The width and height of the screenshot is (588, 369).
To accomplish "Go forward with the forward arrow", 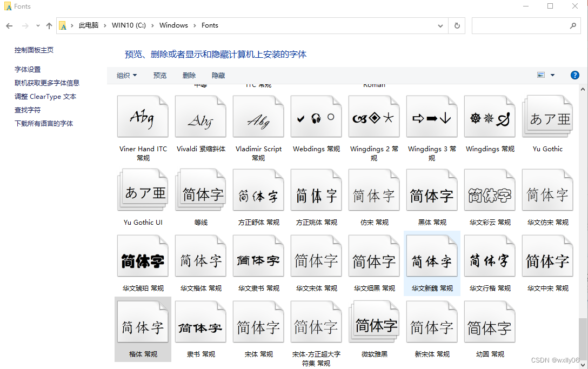I will (x=25, y=25).
